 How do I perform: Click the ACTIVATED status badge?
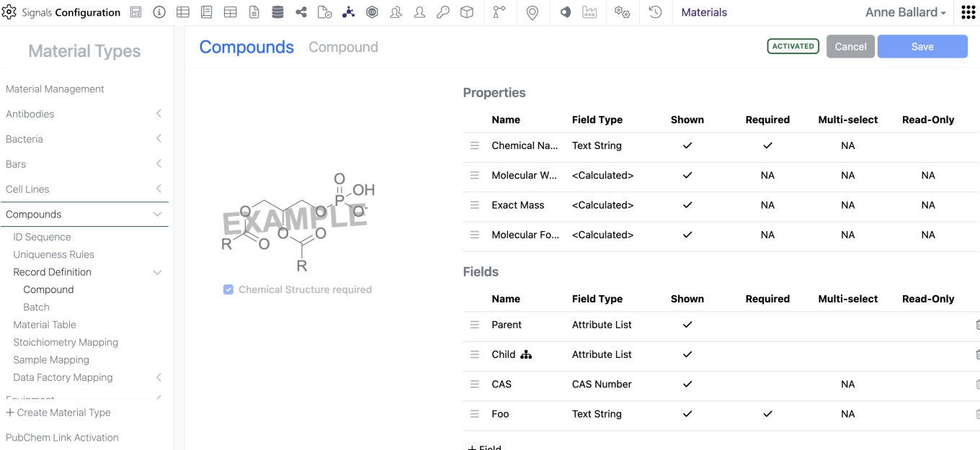click(793, 46)
